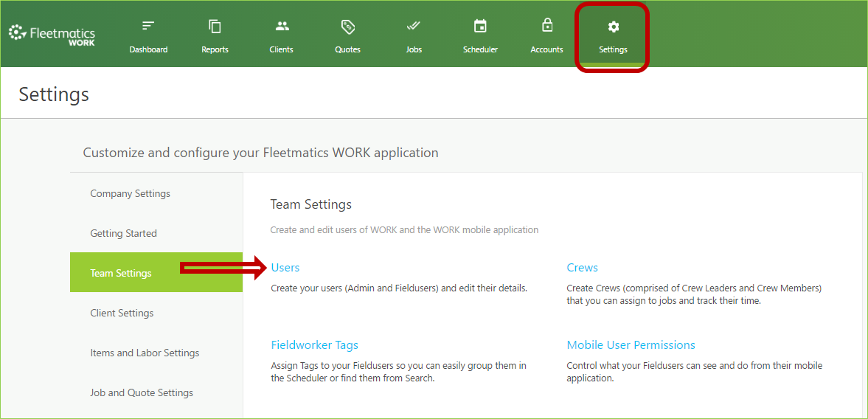Viewport: 868px width, 419px height.
Task: Open Job and Quote Settings
Action: pos(156,392)
